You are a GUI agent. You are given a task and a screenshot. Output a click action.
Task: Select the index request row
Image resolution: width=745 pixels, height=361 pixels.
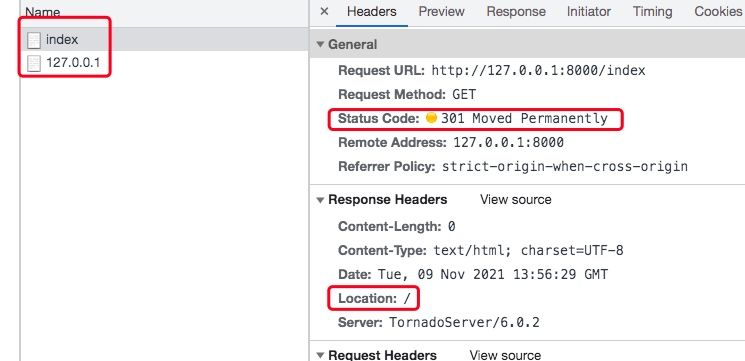[x=164, y=39]
